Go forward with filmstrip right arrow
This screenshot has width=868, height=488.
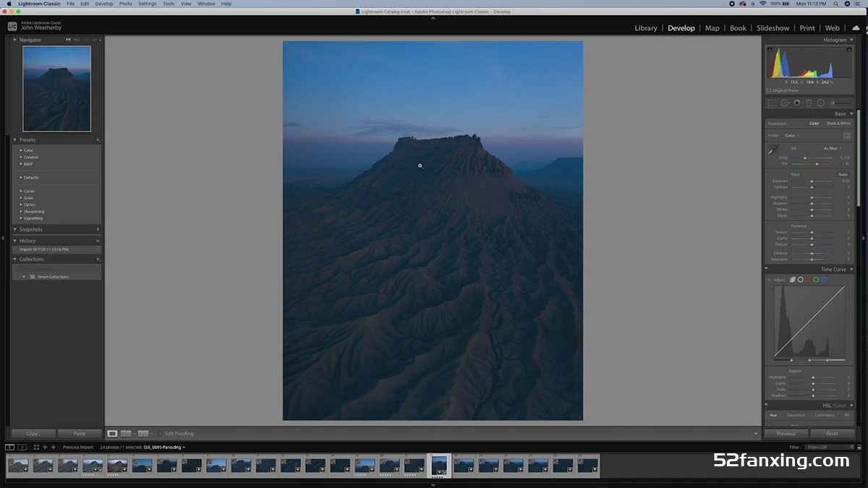pos(52,447)
